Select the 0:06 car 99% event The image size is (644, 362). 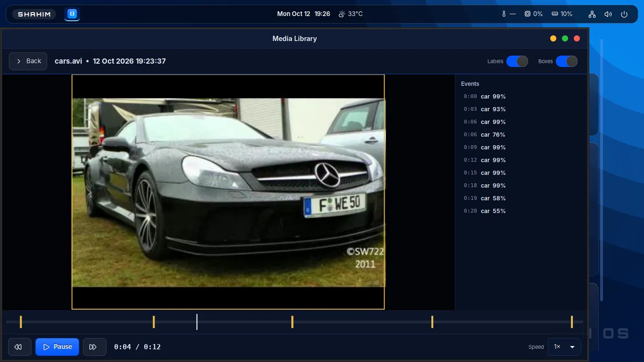click(x=485, y=122)
